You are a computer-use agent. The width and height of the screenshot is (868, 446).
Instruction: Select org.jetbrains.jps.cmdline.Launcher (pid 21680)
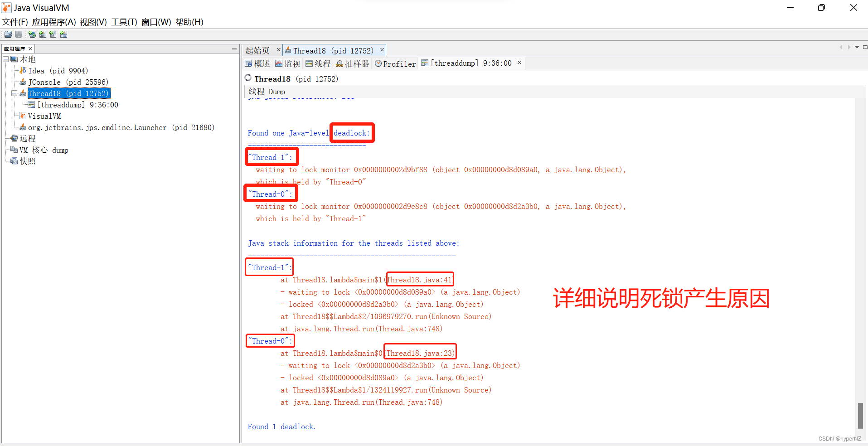tap(121, 127)
